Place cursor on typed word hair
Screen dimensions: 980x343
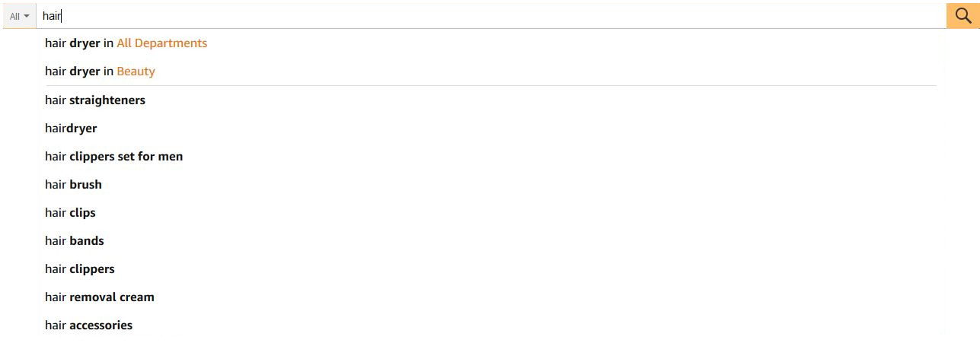click(x=51, y=16)
